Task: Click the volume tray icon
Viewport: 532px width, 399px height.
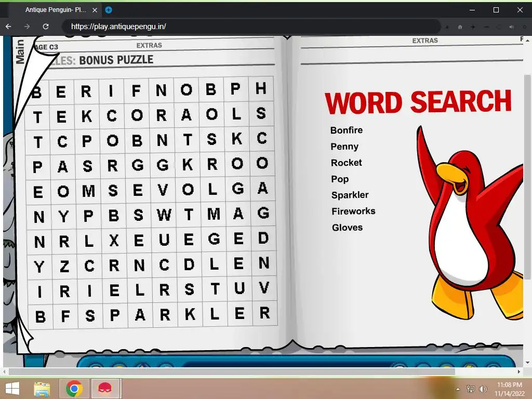Action: [x=483, y=389]
